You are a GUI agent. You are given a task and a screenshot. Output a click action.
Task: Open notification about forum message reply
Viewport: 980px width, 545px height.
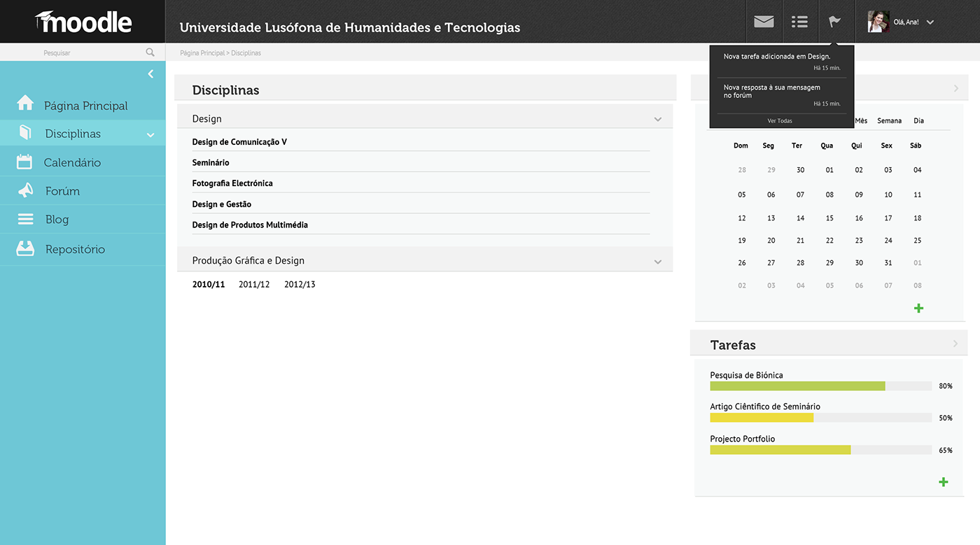pos(782,96)
